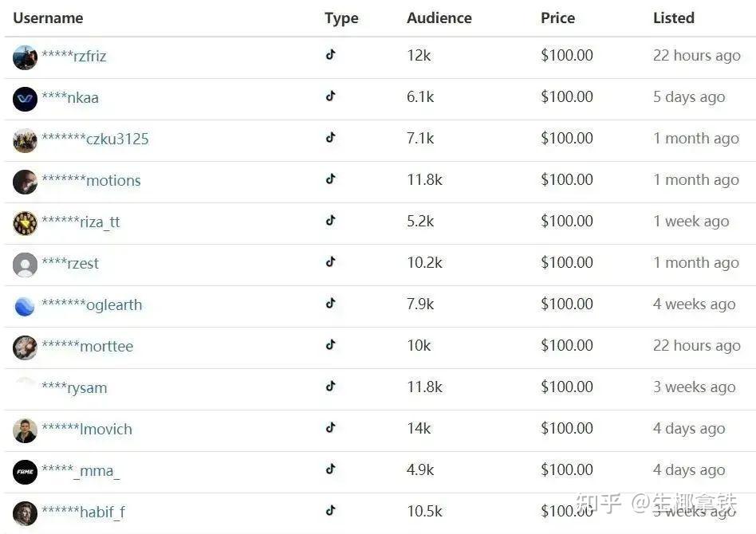
Task: Open the *****_mma_ username link
Action: click(81, 470)
